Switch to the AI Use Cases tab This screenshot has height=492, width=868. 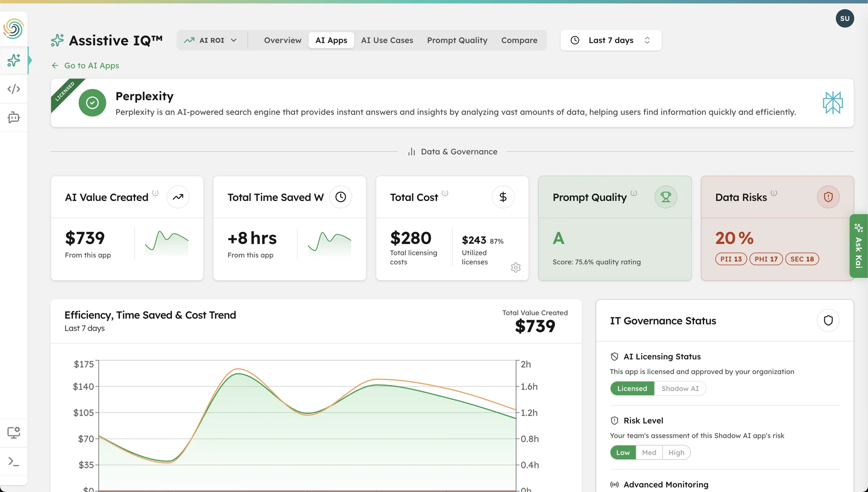tap(387, 40)
